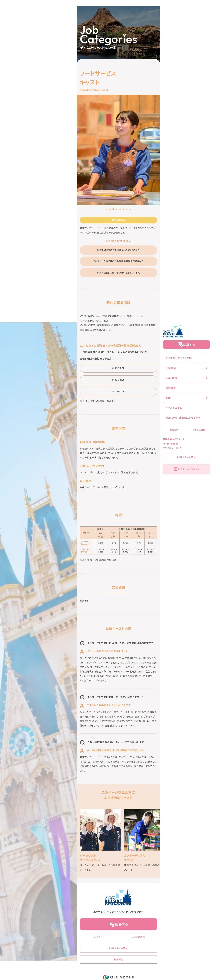Viewport: 213px width, 980px height.
Task: Click the OLC GROUP logo
Action: pos(118,977)
